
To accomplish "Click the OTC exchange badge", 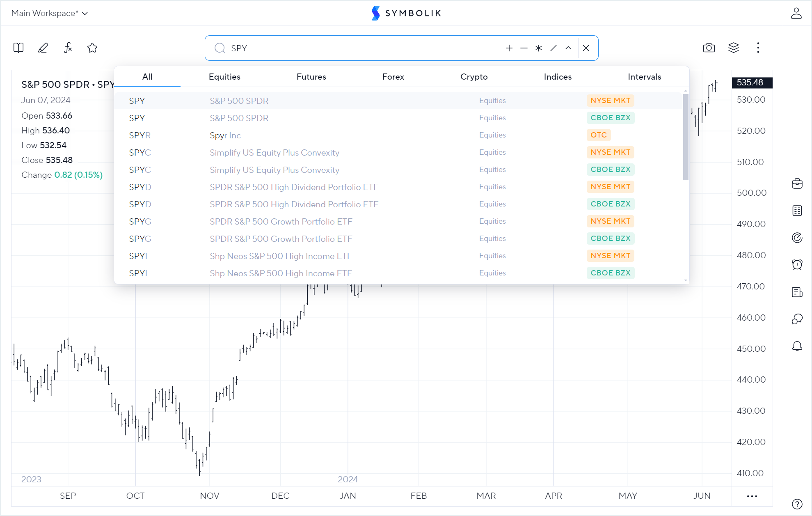I will tap(599, 135).
